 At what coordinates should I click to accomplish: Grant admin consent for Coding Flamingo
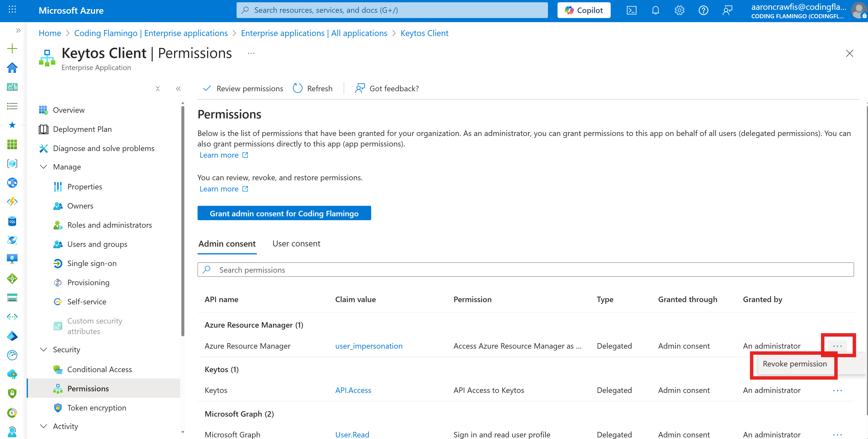point(284,213)
